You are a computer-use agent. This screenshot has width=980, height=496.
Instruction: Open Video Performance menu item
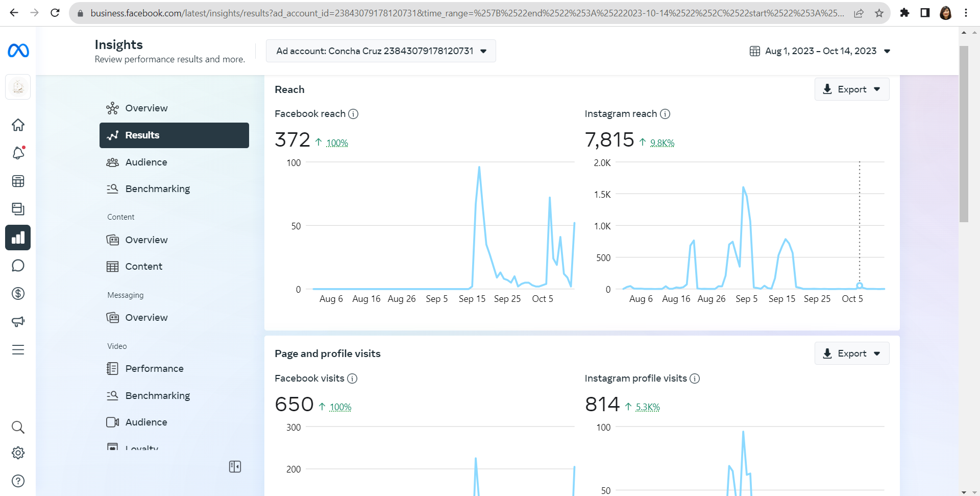point(174,369)
